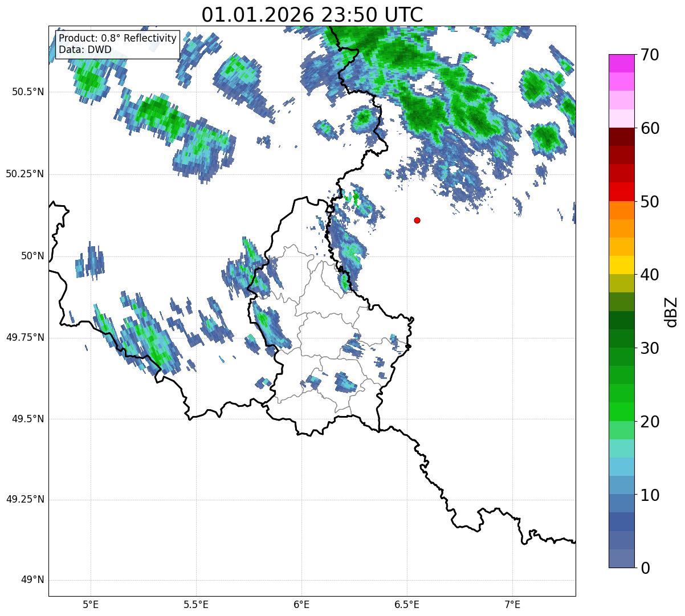This screenshot has height=616, width=685.
Task: Pick the dark maroon swatch below 60
Action: point(621,137)
